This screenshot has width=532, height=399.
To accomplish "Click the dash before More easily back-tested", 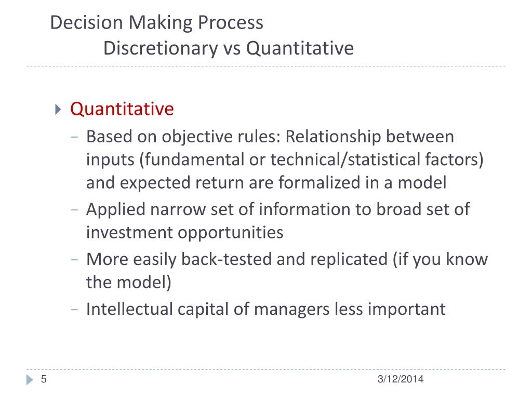I will point(74,260).
